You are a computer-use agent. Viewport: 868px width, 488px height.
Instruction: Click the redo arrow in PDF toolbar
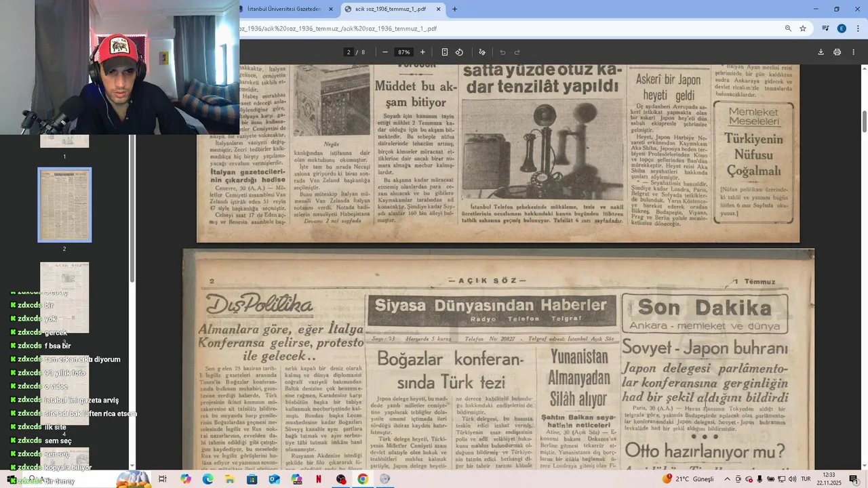(517, 52)
